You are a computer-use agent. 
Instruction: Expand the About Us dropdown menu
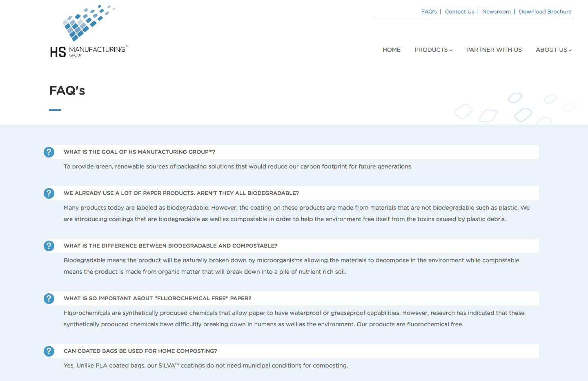pyautogui.click(x=553, y=50)
